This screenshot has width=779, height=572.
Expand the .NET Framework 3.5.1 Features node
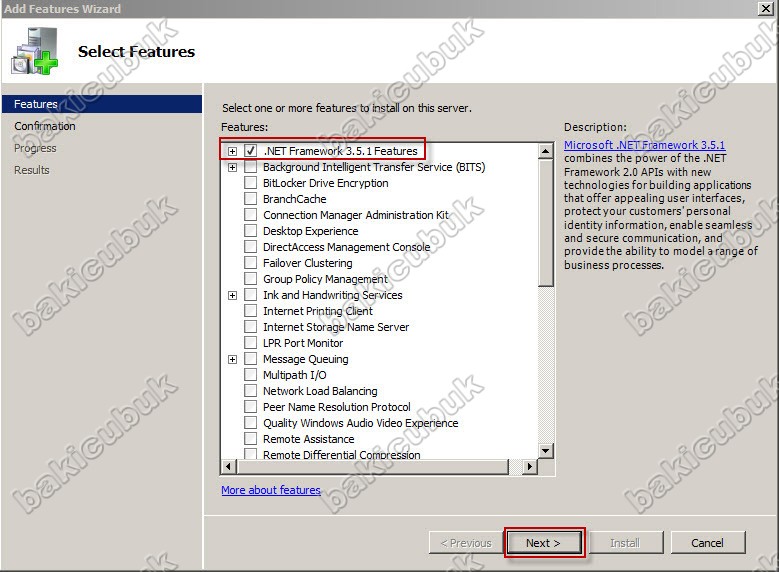[232, 151]
